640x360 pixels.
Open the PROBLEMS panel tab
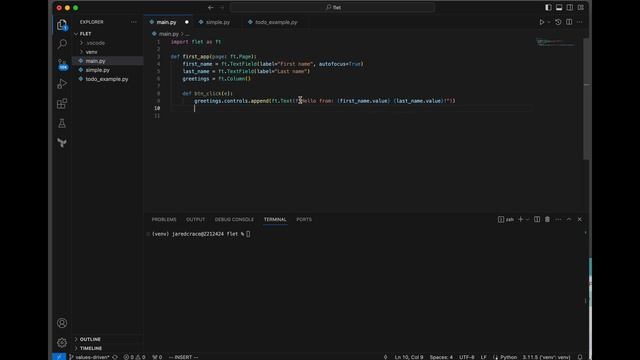click(x=164, y=220)
